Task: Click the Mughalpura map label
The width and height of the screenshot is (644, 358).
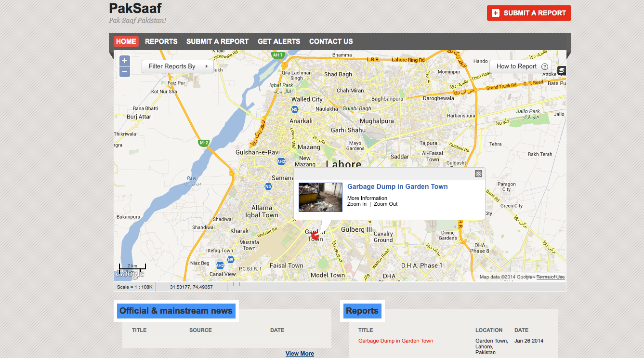Action: [377, 121]
